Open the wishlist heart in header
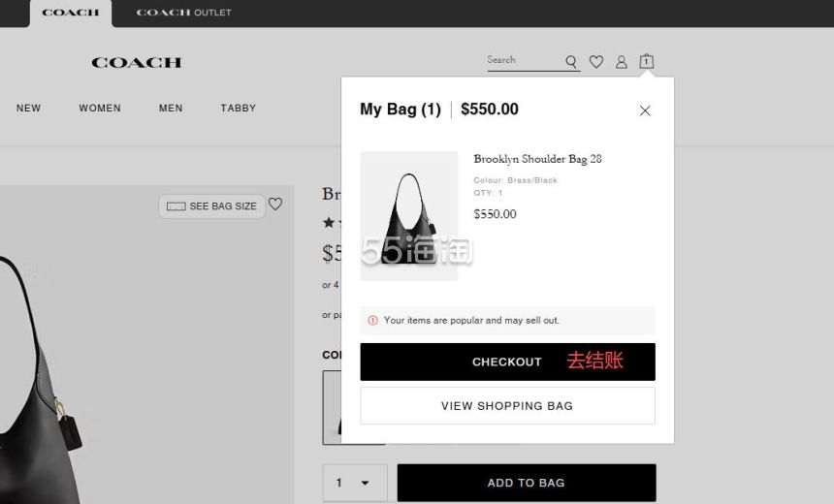The image size is (834, 504). pos(596,62)
